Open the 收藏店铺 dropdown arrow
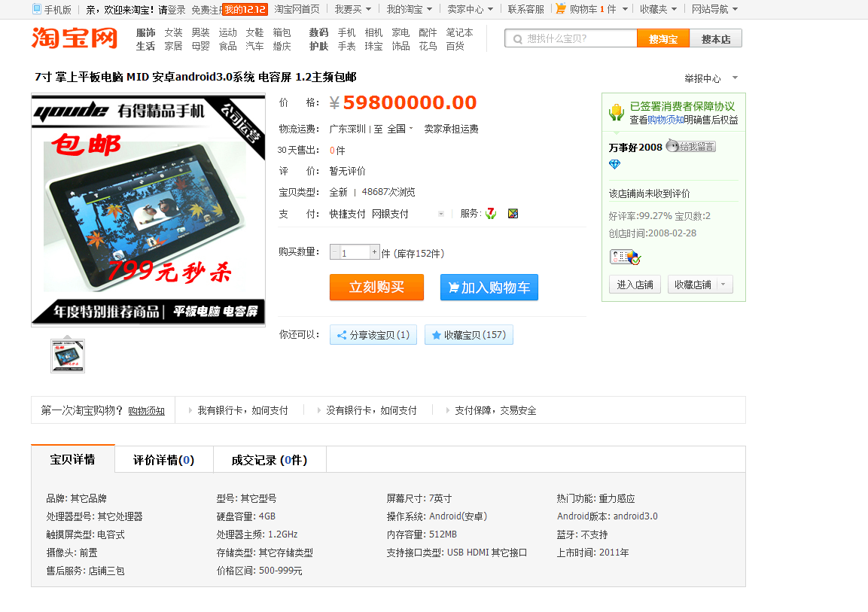Screen dimensions: 868x612 click(x=723, y=285)
